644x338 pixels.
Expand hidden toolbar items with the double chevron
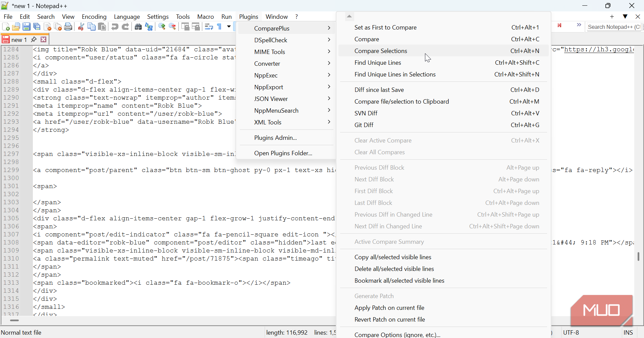tap(579, 25)
